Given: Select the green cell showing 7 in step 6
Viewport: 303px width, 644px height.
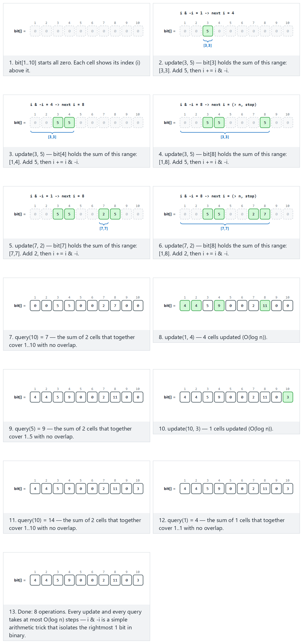Looking at the screenshot, I should tap(265, 214).
